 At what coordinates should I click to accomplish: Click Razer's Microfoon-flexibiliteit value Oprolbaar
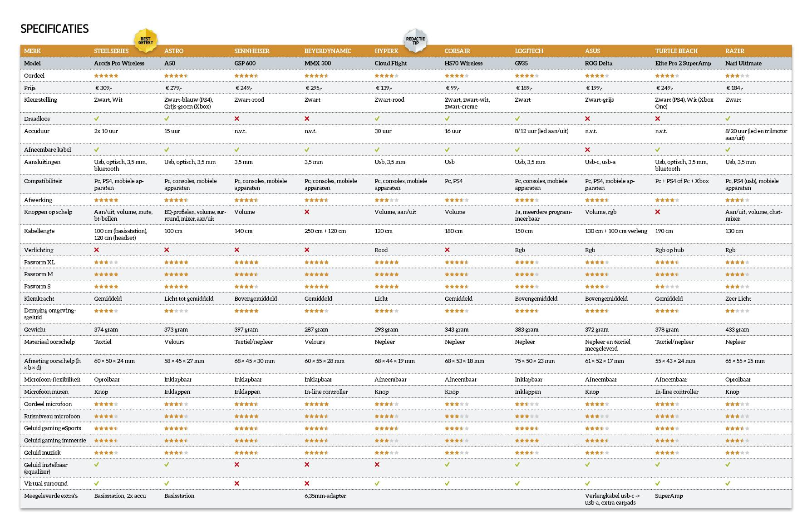coord(738,379)
